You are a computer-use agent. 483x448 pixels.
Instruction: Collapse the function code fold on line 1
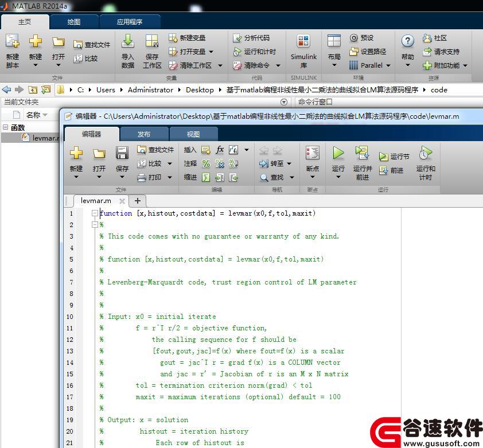pyautogui.click(x=95, y=213)
